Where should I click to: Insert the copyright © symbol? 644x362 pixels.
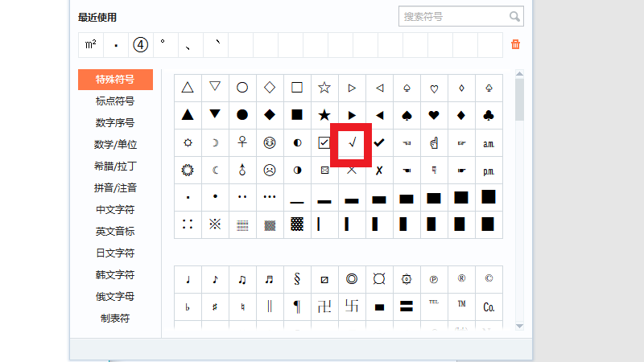pos(489,279)
